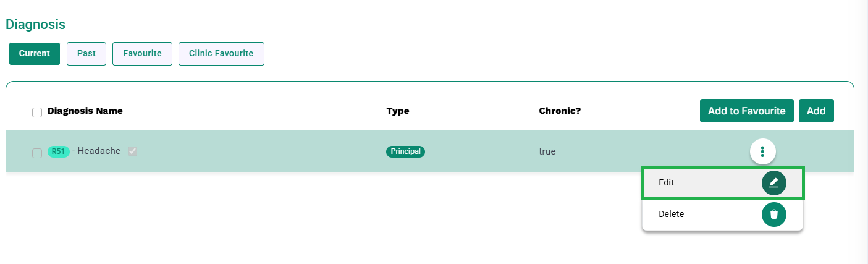Click the pencil icon beside Edit
Viewport: 868px width, 264px height.
pyautogui.click(x=773, y=183)
